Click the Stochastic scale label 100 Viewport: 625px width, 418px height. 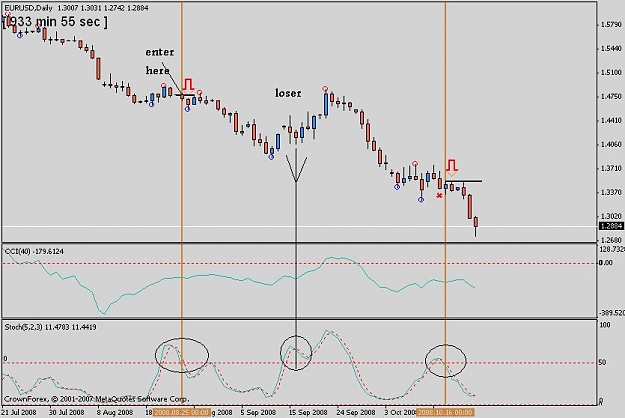(x=605, y=325)
